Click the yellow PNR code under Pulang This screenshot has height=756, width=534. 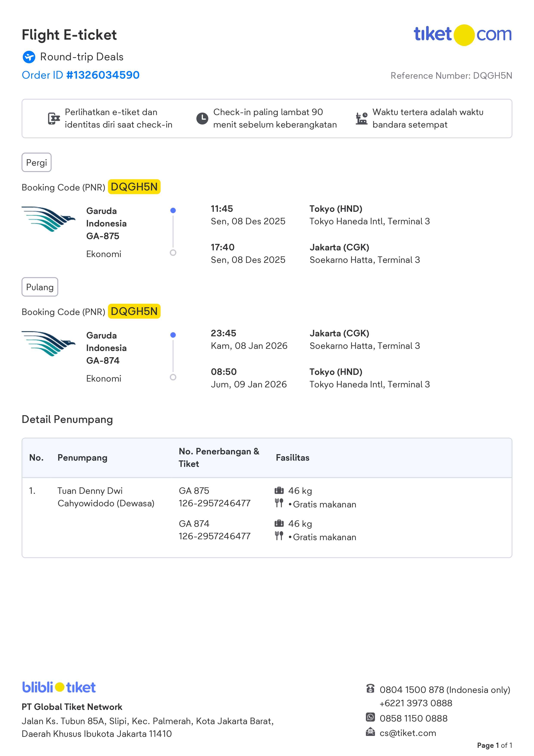[134, 312]
